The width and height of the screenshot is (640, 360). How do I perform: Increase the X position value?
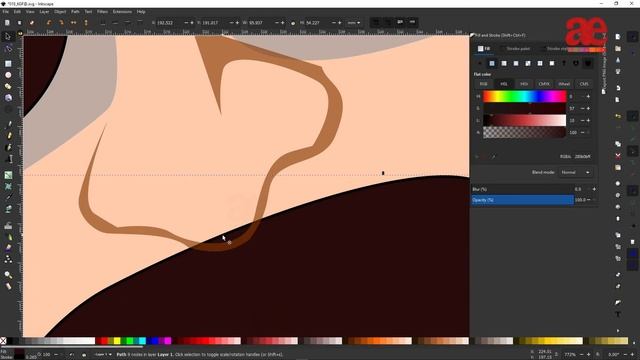coord(192,23)
